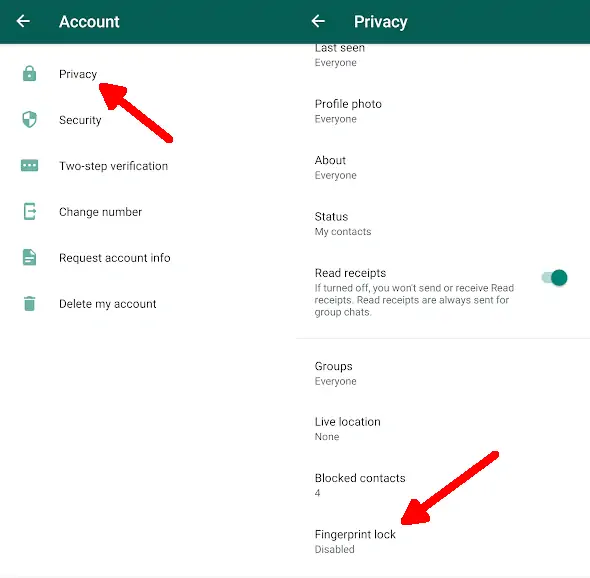The width and height of the screenshot is (590, 578).
Task: Open the Groups privacy setting
Action: pos(442,373)
